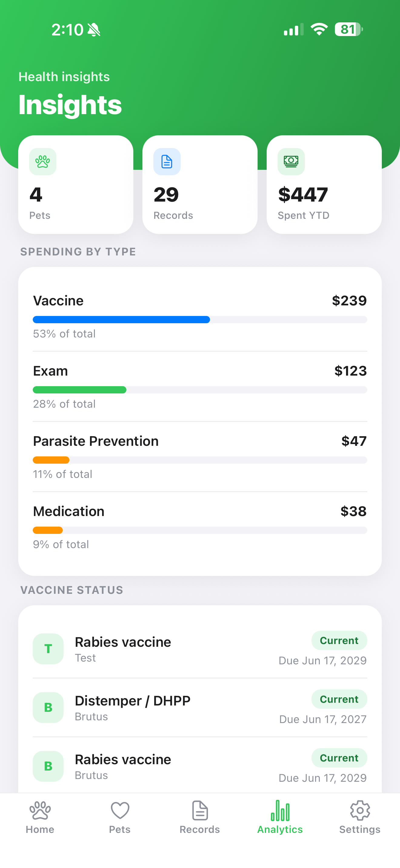Tap the T avatar for Test
The image size is (400, 868).
[48, 649]
